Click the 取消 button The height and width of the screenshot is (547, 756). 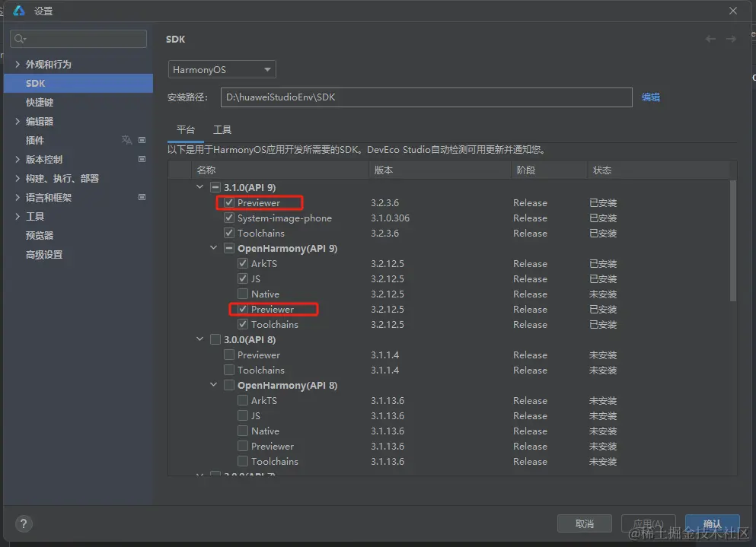click(585, 523)
